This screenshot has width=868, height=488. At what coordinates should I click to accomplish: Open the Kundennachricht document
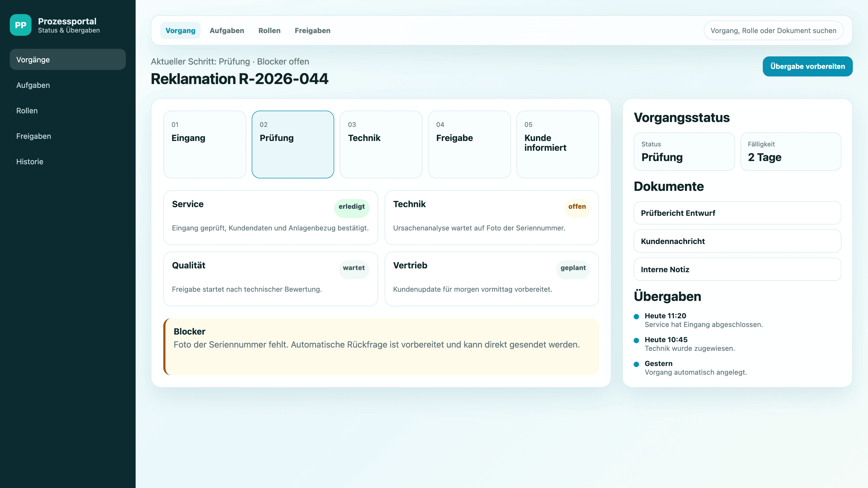point(737,241)
